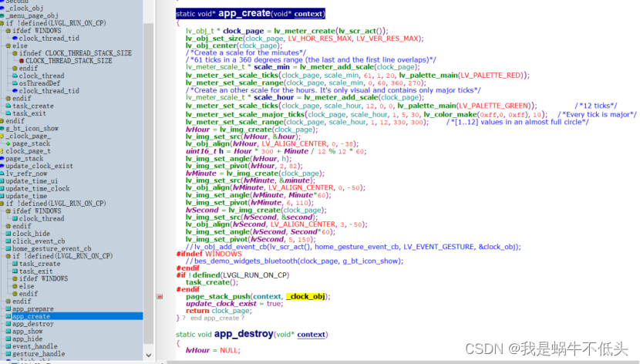Click the struct icon beside _clock_page_
Screen dimensions: 640x364
click(2, 136)
